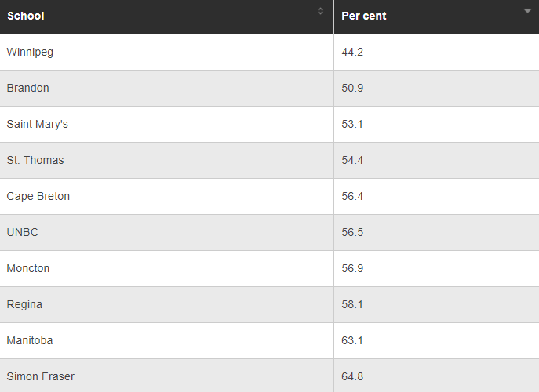The image size is (539, 392).
Task: Select the St. Thomas school cell
Action: (35, 160)
